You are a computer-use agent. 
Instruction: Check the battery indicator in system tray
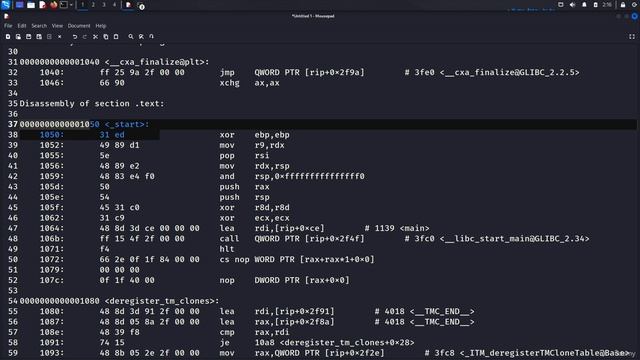pyautogui.click(x=596, y=5)
